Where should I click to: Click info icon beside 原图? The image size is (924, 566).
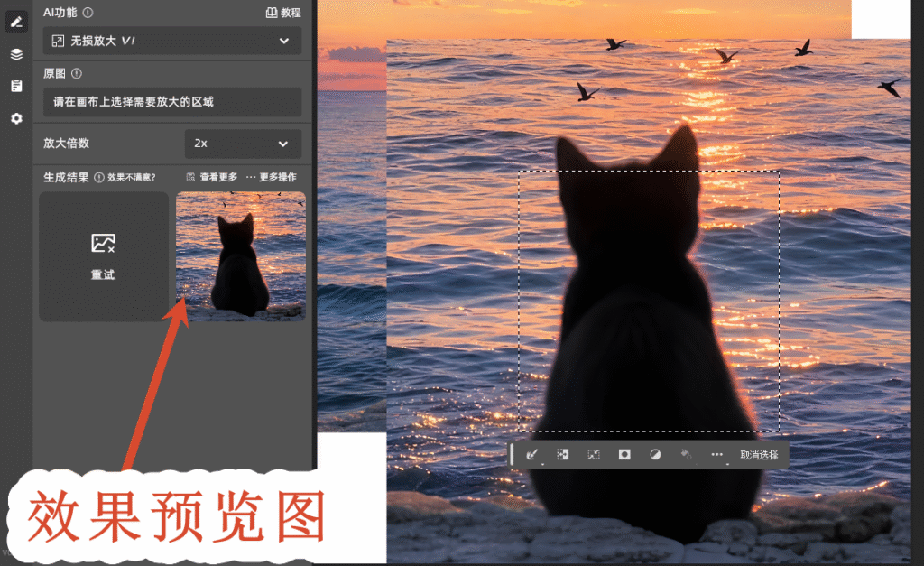point(77,74)
